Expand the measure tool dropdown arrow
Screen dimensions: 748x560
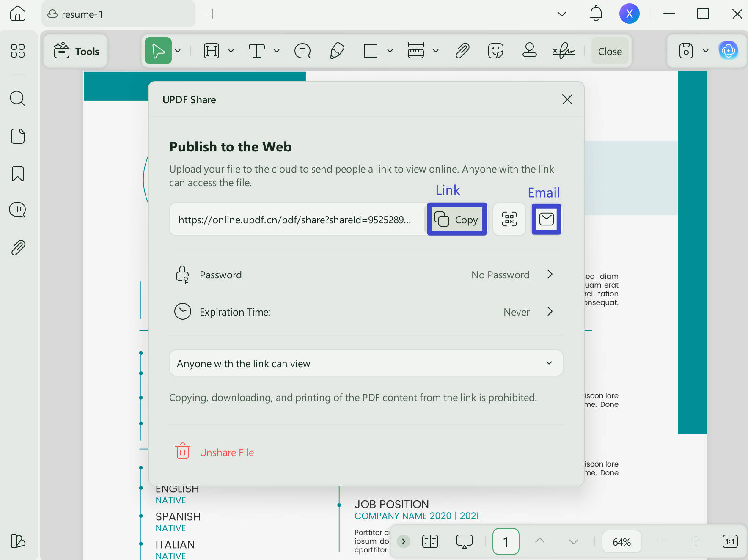436,51
